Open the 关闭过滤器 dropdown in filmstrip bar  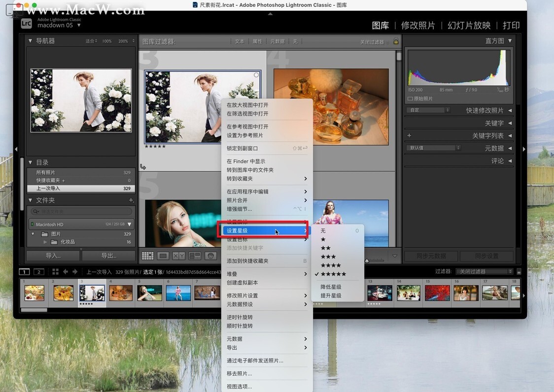(x=484, y=271)
